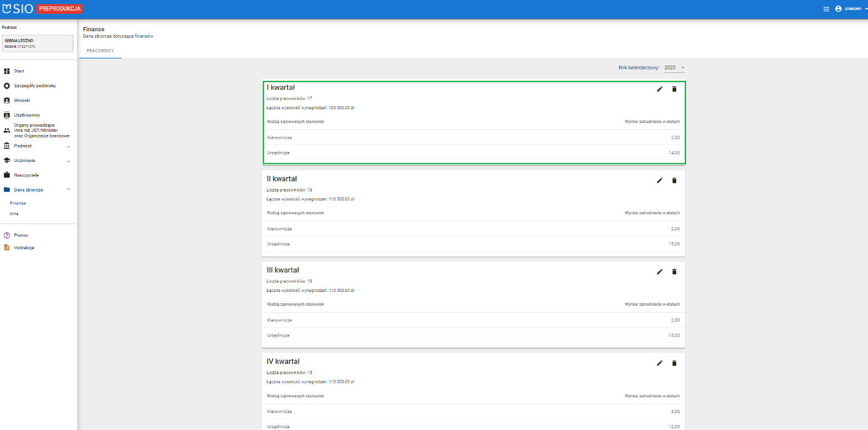Edit the I kwartał record with pencil icon

click(659, 89)
